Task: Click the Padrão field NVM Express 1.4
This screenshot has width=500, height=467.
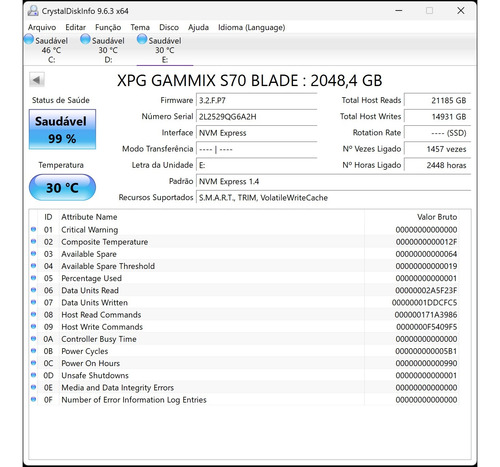Action: tap(333, 182)
